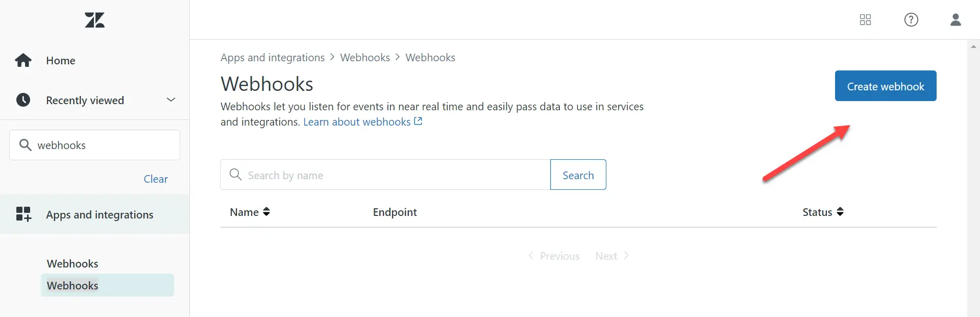Open the Home page via the house icon
Screen dimensions: 980x317
pyautogui.click(x=23, y=60)
